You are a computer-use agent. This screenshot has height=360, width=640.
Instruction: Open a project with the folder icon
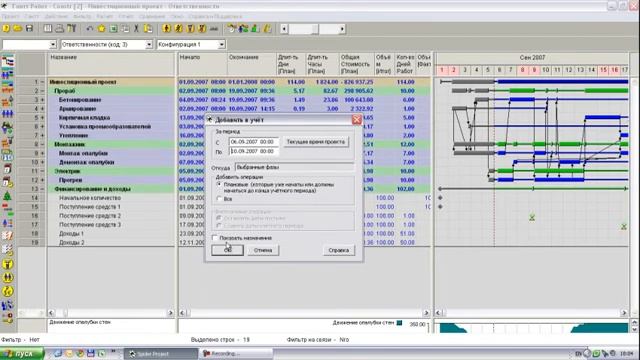[18, 29]
